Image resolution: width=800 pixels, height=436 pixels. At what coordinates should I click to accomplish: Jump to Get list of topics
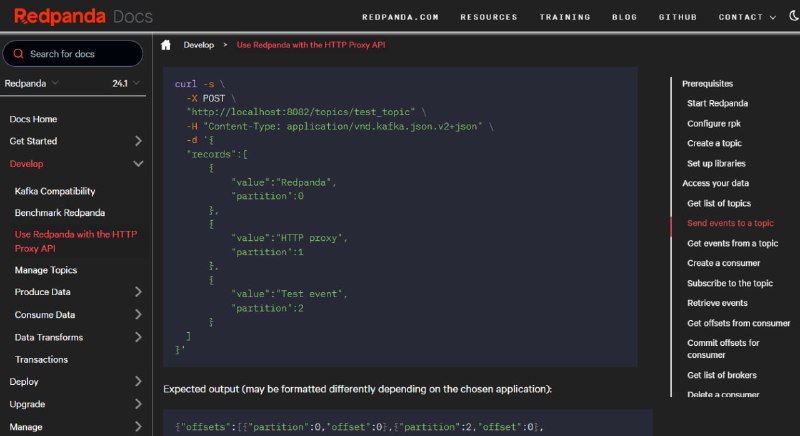pyautogui.click(x=719, y=203)
